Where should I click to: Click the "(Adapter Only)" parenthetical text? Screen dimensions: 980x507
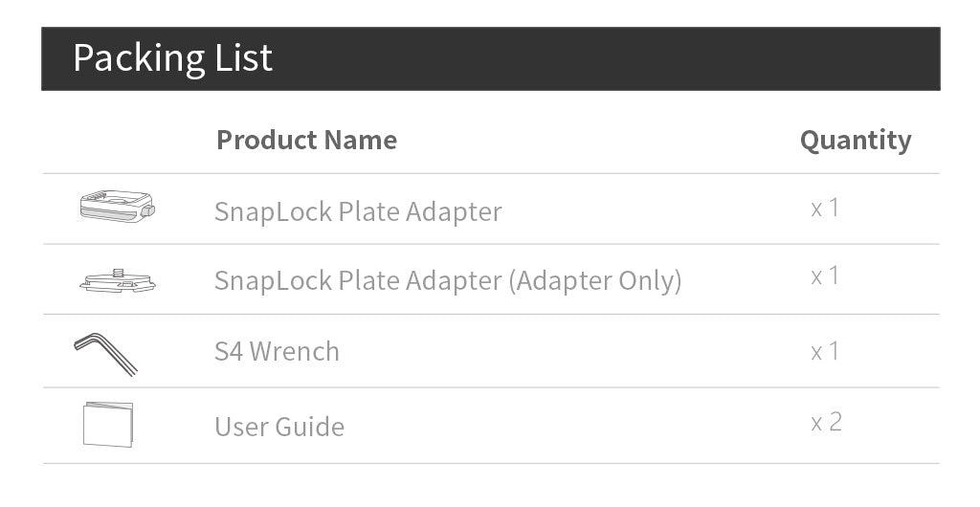[594, 280]
